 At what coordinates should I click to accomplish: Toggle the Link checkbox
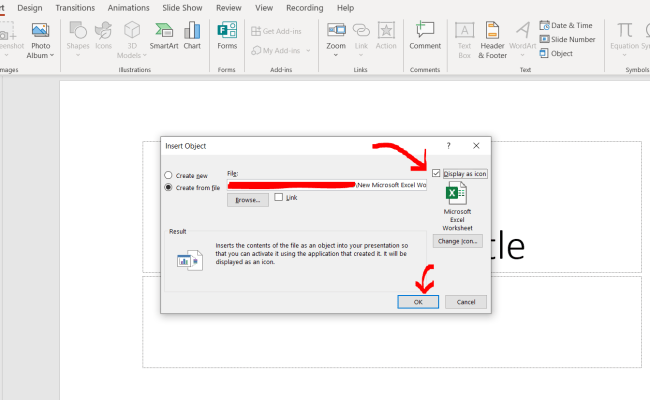(279, 197)
